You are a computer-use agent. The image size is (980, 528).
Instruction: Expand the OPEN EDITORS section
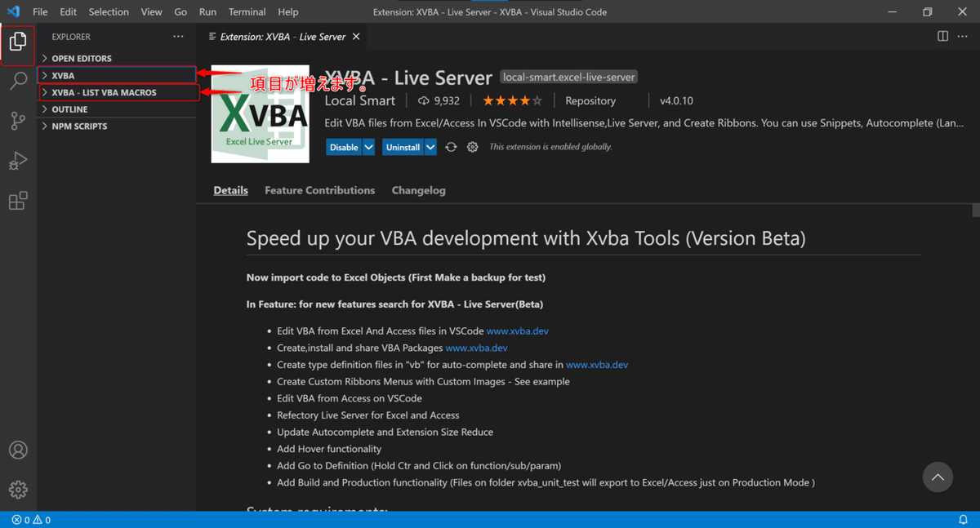(x=117, y=59)
